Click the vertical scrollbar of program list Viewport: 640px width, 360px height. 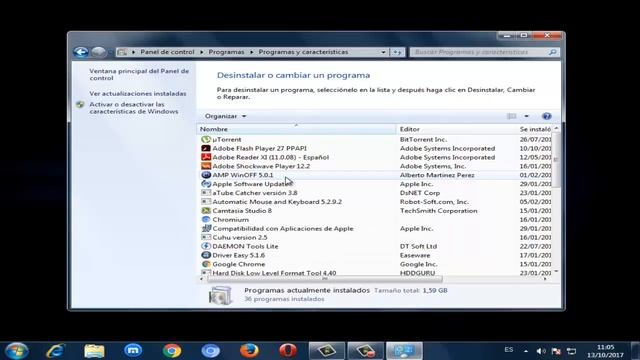[556, 159]
